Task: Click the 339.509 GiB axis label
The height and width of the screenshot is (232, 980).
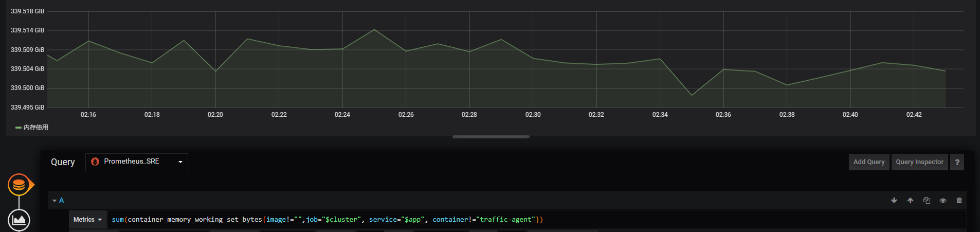Action: coord(27,50)
